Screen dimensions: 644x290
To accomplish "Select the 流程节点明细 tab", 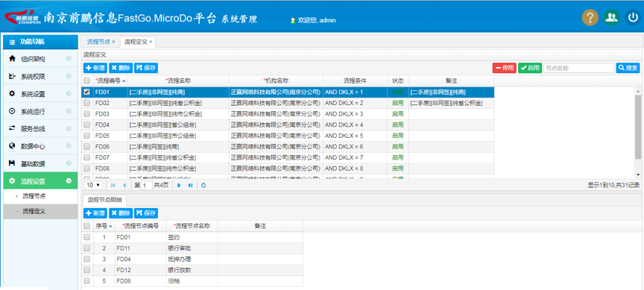I will (x=105, y=200).
